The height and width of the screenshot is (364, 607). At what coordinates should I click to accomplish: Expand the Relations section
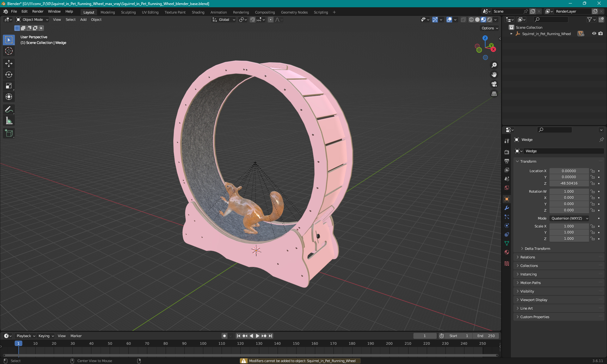tap(528, 257)
